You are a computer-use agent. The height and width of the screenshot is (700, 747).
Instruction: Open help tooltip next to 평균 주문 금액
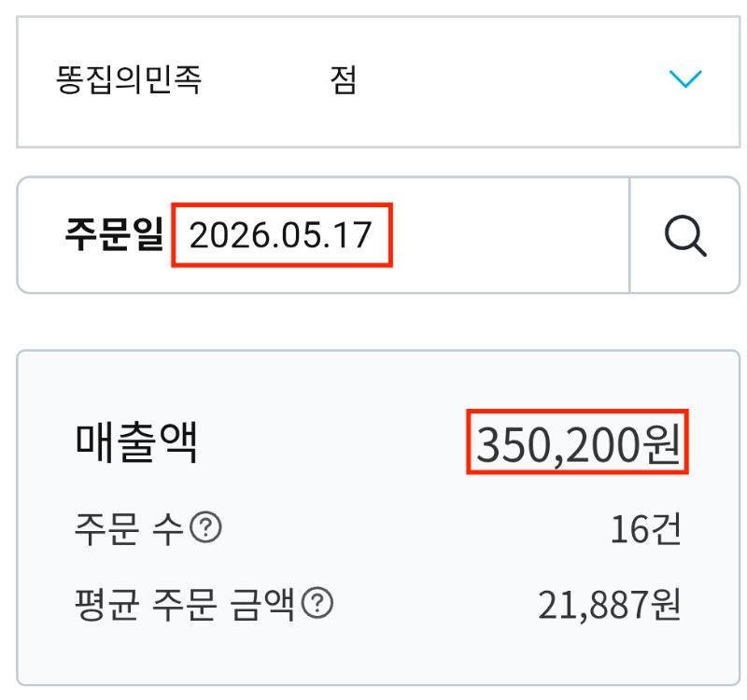317,603
